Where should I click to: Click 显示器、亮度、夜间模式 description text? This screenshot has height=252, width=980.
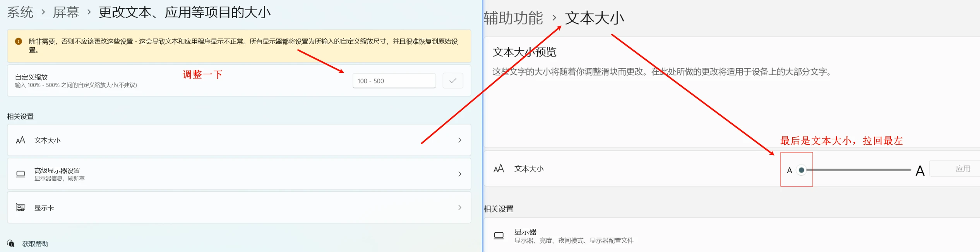pyautogui.click(x=574, y=240)
